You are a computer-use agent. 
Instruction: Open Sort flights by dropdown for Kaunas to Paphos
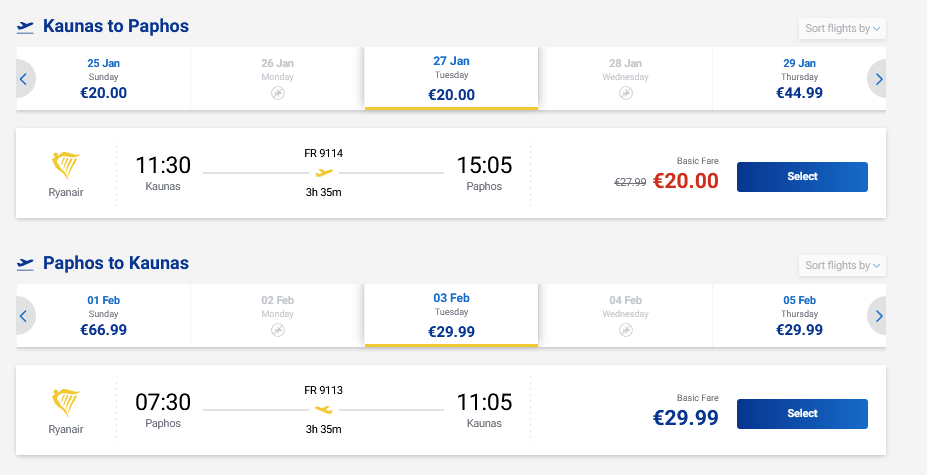coord(842,28)
